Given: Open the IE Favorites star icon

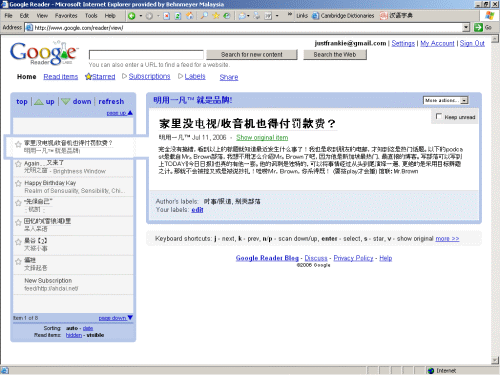Looking at the screenshot, I should pyautogui.click(x=216, y=16).
